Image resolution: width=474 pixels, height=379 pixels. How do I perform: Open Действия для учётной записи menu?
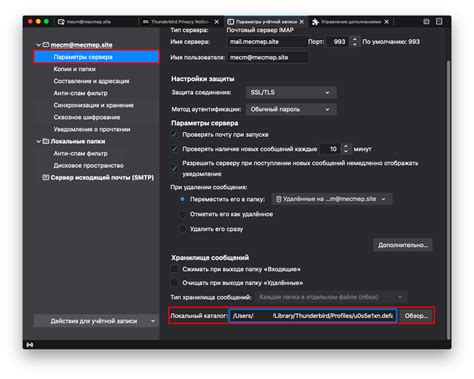click(x=96, y=321)
